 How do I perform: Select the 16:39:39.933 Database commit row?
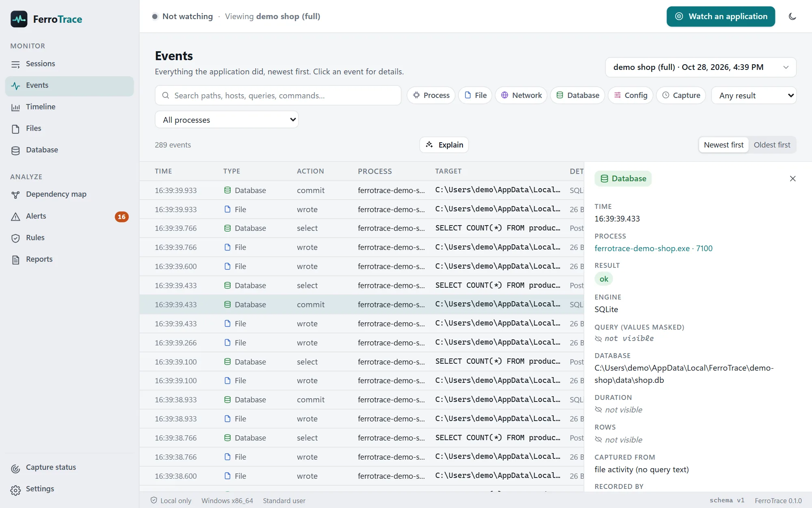[362, 190]
